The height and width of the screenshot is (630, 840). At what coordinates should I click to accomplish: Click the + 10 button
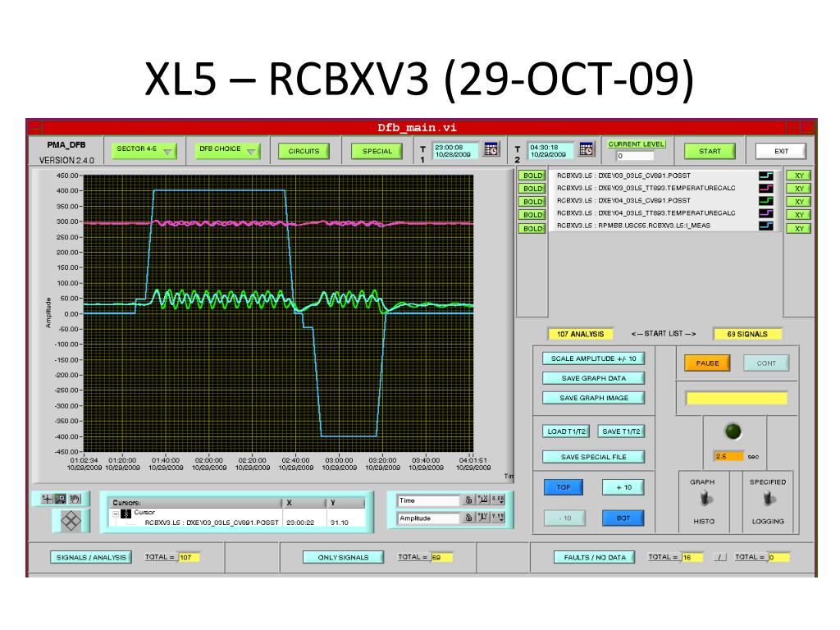[x=623, y=487]
